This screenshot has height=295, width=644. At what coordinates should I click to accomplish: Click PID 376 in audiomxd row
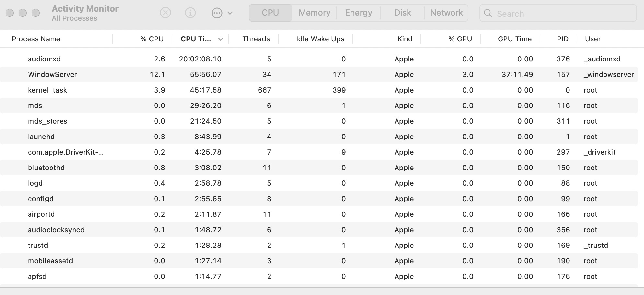point(563,59)
